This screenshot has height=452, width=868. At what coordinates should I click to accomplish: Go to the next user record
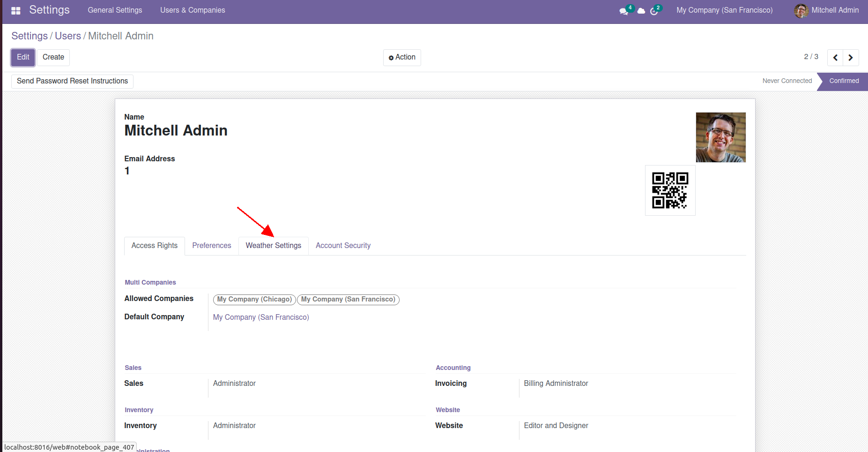click(851, 58)
